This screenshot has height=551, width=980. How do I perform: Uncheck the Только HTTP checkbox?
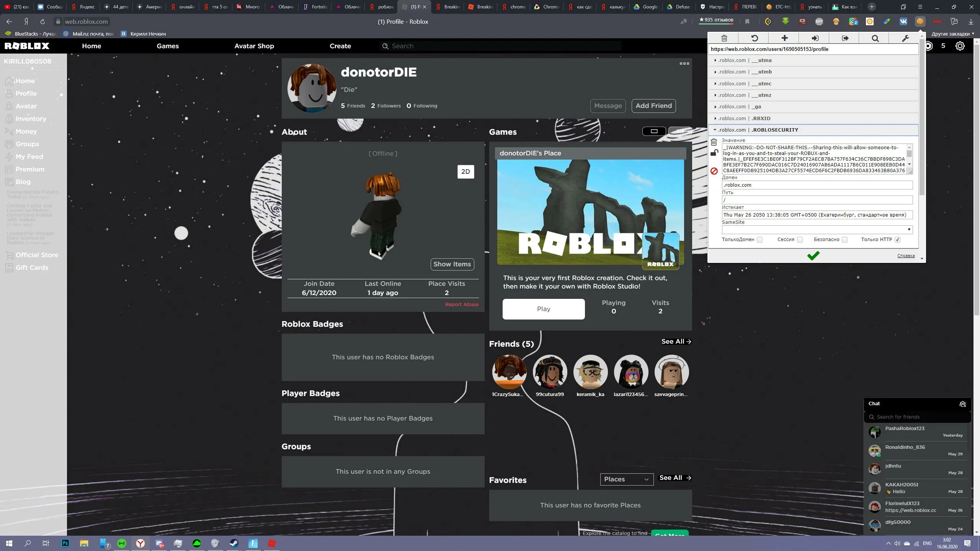pos(897,240)
